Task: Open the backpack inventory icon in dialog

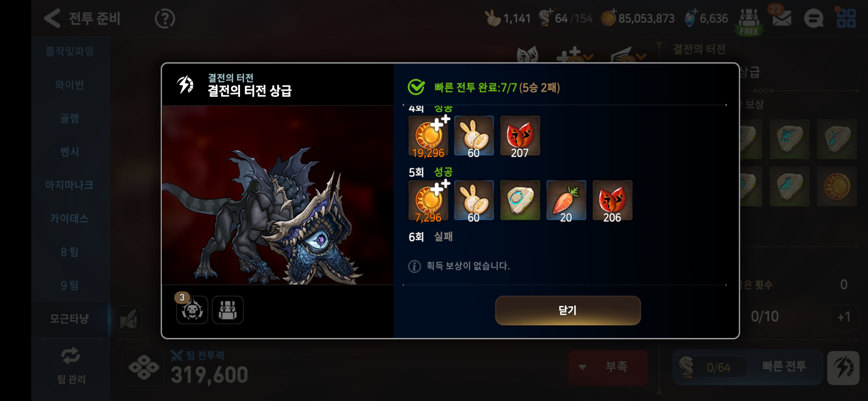Action: coord(228,310)
